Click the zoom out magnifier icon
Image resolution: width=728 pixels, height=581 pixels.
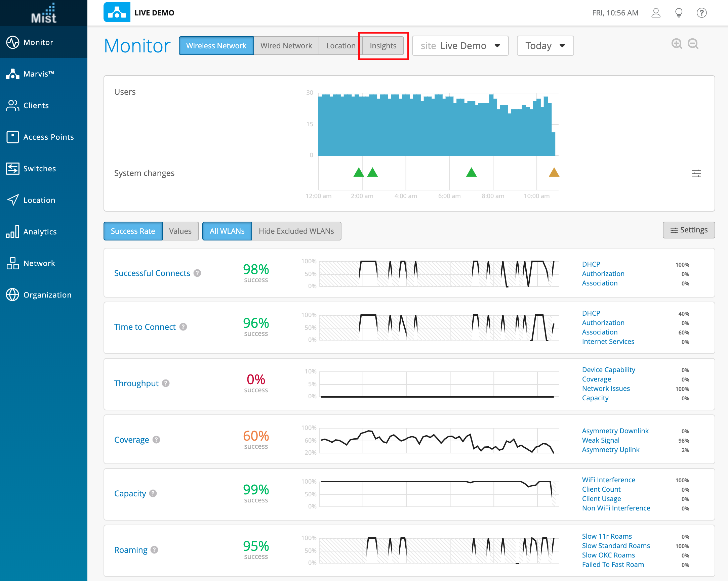pyautogui.click(x=693, y=44)
